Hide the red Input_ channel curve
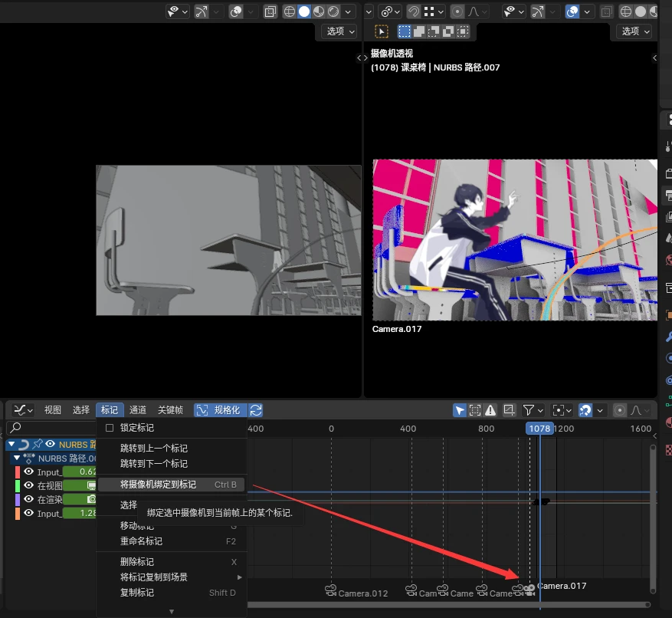Image resolution: width=672 pixels, height=618 pixels. pyautogui.click(x=28, y=472)
